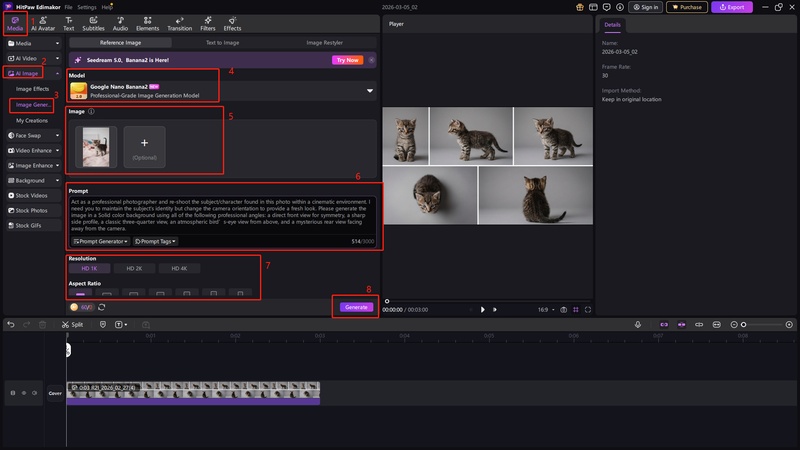The image size is (800, 450).
Task: Open the Subtitles tool
Action: coord(93,23)
